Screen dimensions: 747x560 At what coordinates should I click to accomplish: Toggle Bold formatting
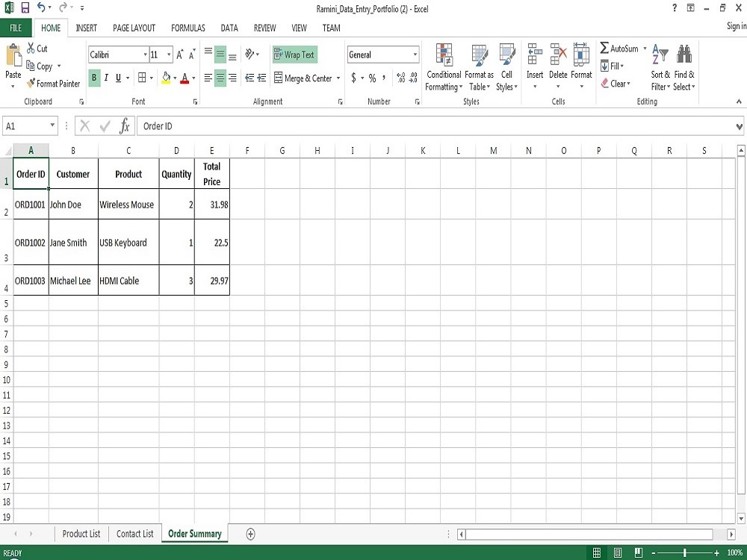click(x=94, y=78)
